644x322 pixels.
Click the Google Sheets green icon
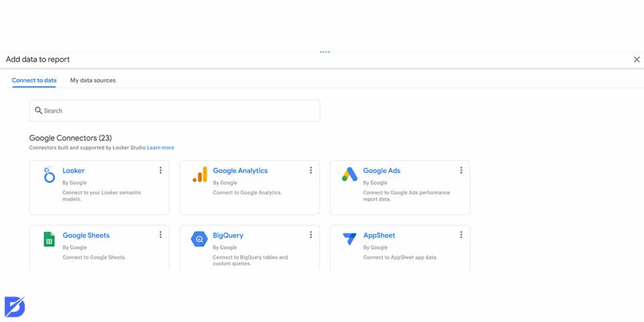(49, 239)
